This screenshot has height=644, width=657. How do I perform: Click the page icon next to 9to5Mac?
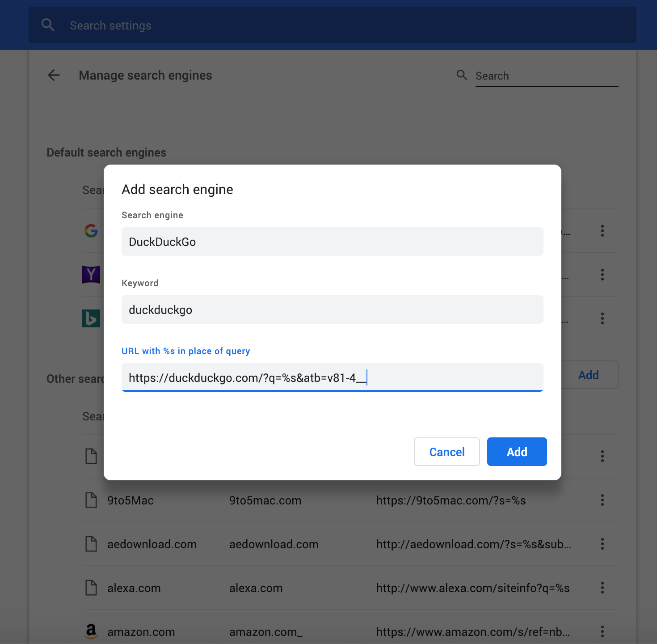pos(91,500)
